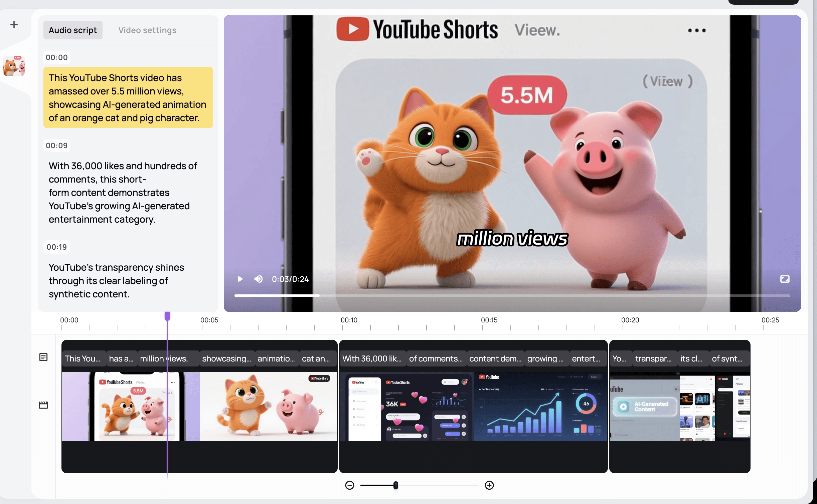The image size is (817, 504).
Task: Click the plus icon to add scene
Action: click(x=14, y=25)
